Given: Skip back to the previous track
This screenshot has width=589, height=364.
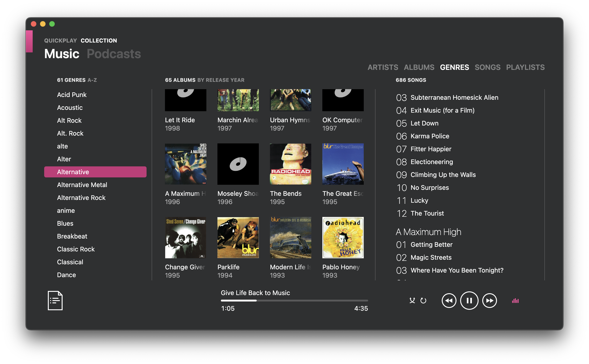Looking at the screenshot, I should point(449,300).
